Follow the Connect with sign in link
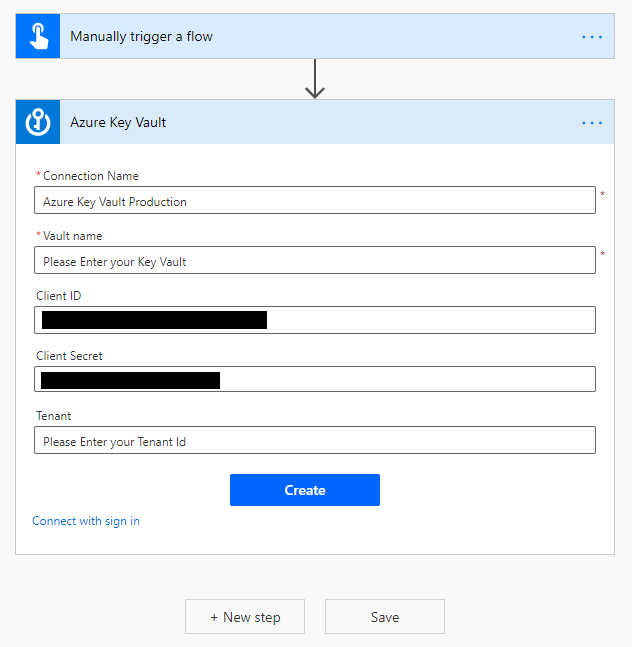 (86, 521)
